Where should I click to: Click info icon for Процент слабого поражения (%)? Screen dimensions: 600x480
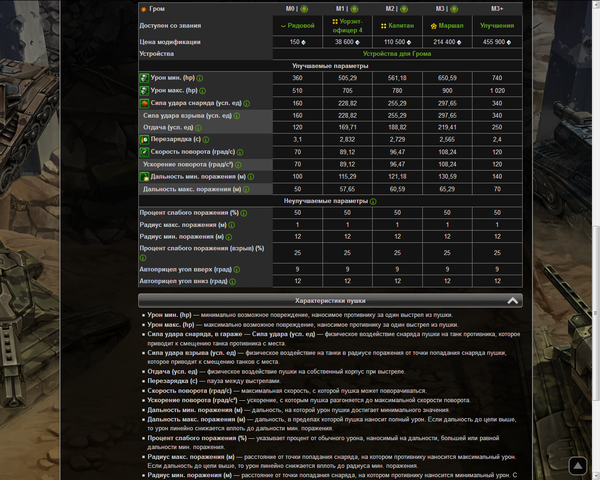[x=244, y=213]
